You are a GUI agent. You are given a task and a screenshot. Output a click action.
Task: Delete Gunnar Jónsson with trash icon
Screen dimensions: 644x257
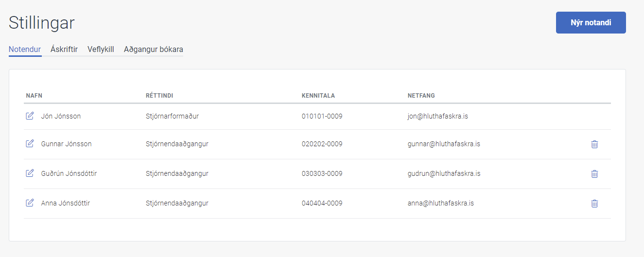[594, 144]
